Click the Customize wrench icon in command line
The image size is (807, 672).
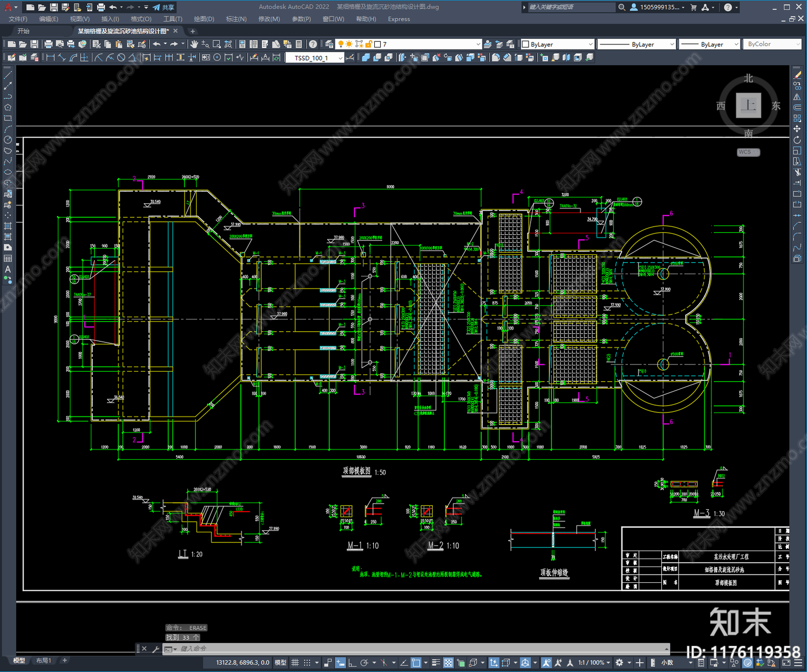coord(155,649)
